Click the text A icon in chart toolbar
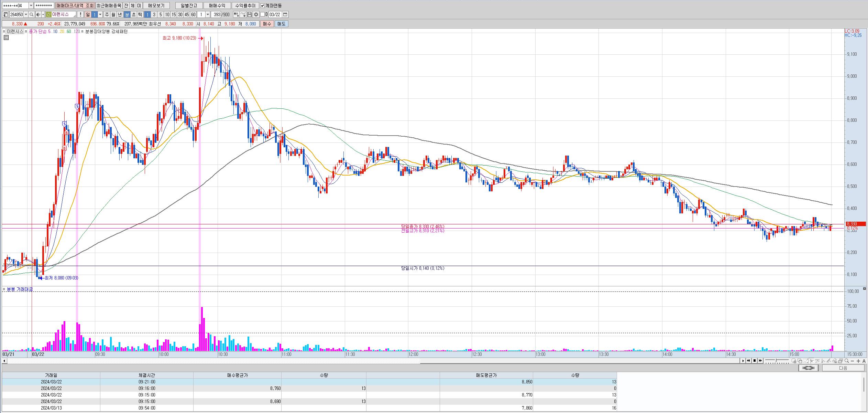This screenshot has height=413, width=868. tap(864, 361)
